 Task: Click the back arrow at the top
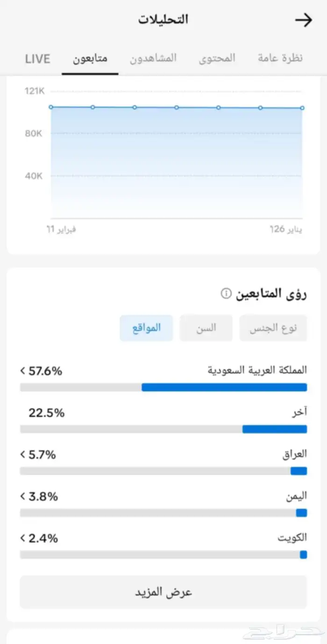coord(304,20)
